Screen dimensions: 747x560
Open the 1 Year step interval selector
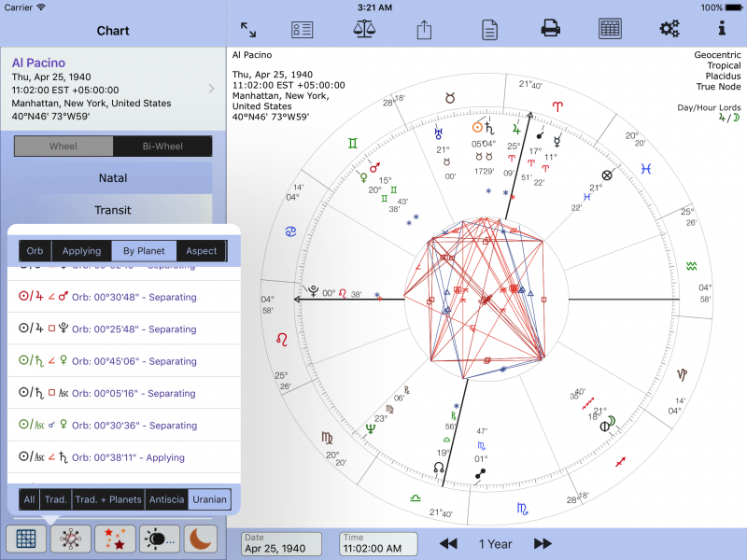(x=495, y=543)
